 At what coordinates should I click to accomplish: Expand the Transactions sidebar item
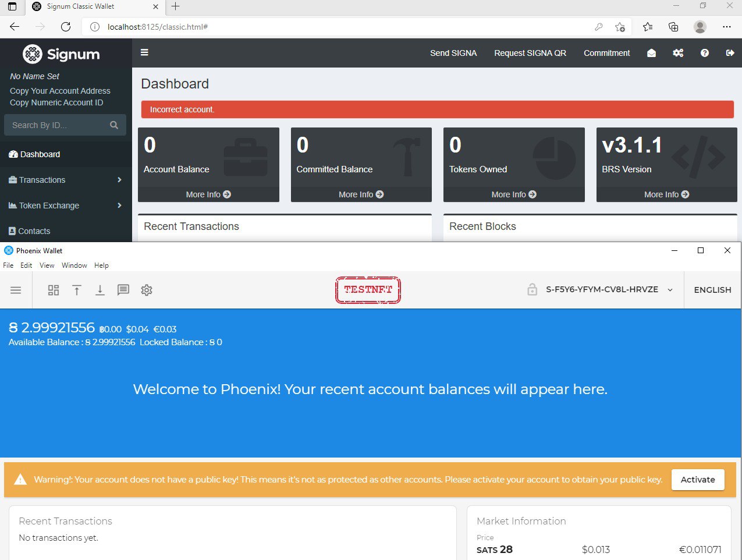[x=66, y=180]
